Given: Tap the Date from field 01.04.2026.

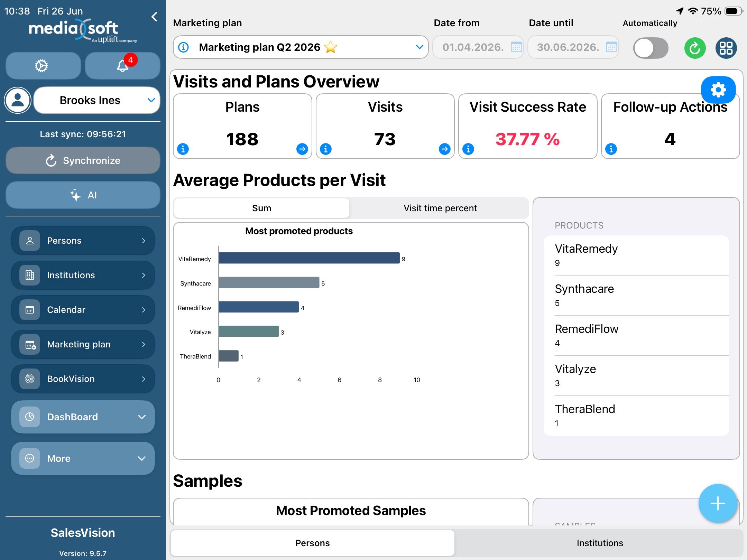Looking at the screenshot, I should pos(478,47).
